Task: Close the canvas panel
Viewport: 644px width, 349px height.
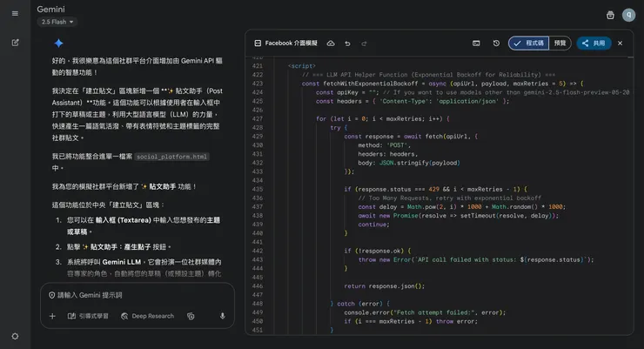Action: click(x=621, y=44)
